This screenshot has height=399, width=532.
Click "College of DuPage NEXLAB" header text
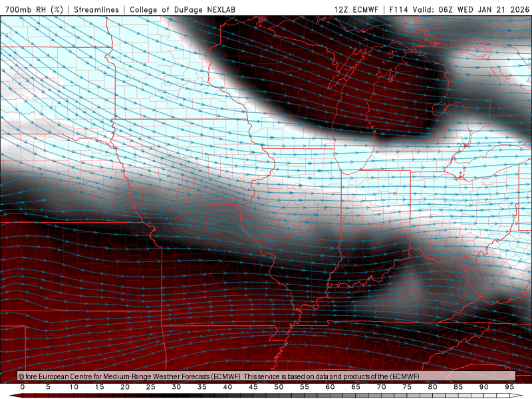point(182,9)
